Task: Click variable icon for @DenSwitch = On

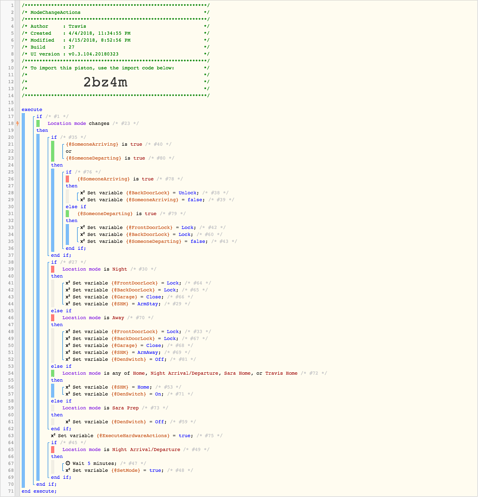Action: tap(68, 394)
